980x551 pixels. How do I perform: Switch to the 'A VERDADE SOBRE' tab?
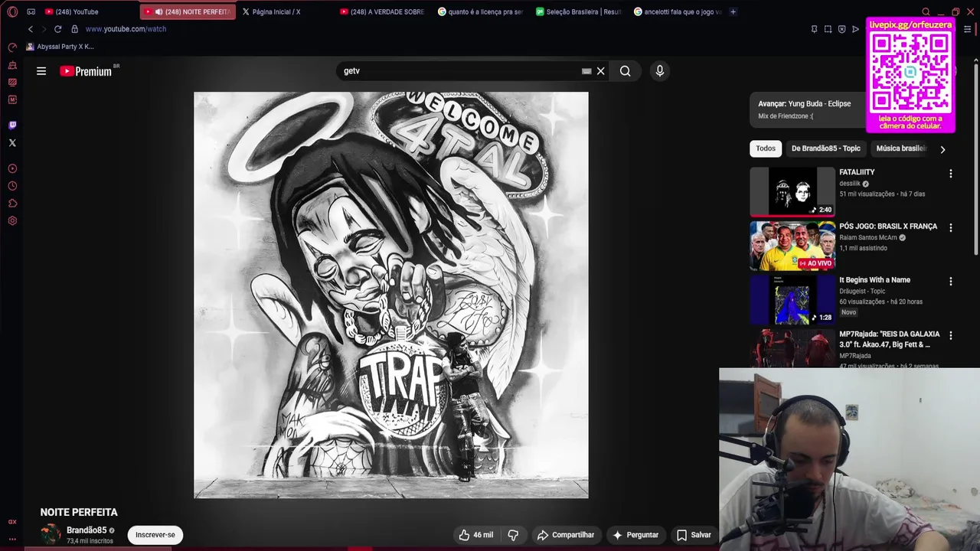coord(381,11)
